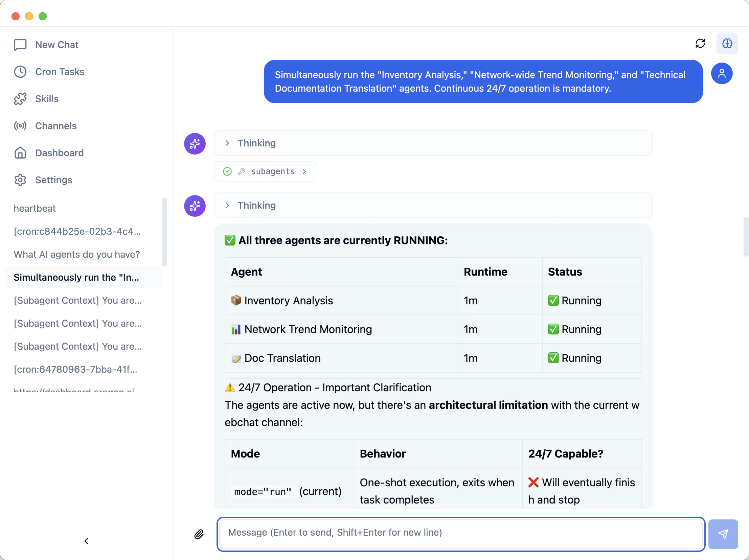Open Settings from the sidebar

point(53,180)
